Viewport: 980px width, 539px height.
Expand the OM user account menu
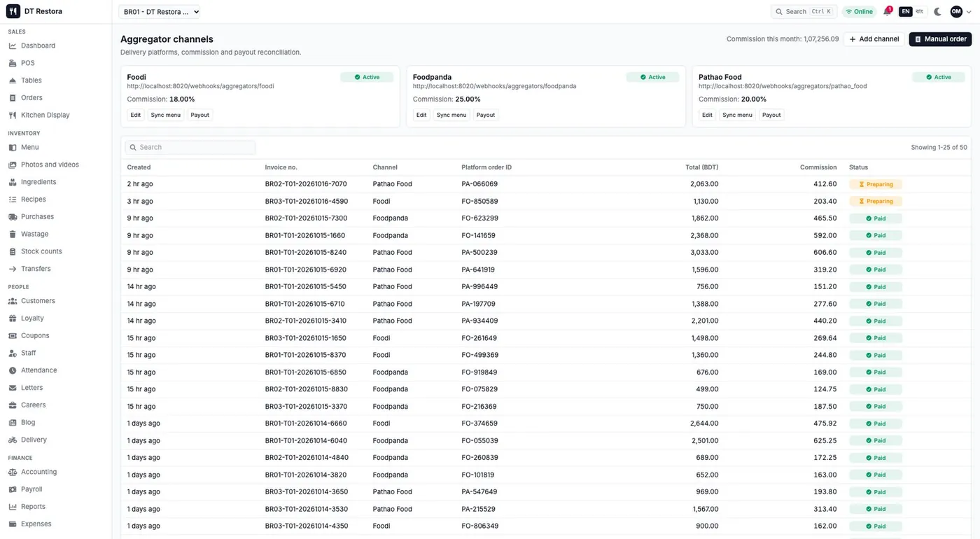(x=960, y=12)
